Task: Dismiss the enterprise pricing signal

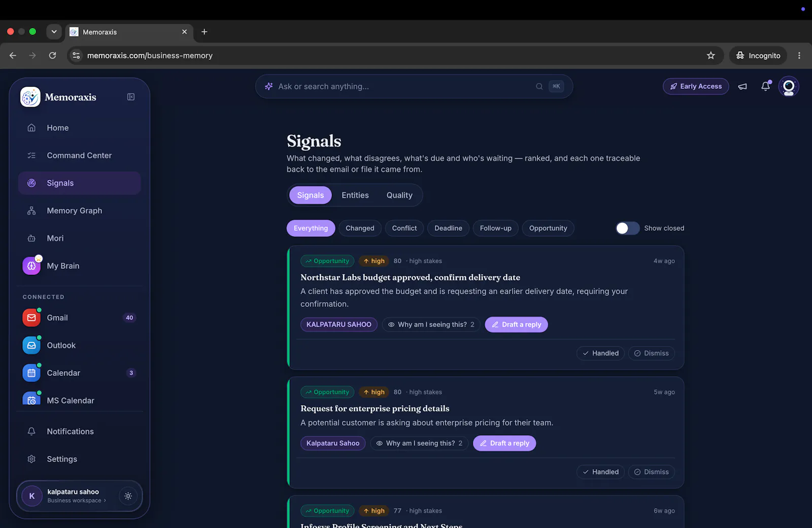Action: 652,472
